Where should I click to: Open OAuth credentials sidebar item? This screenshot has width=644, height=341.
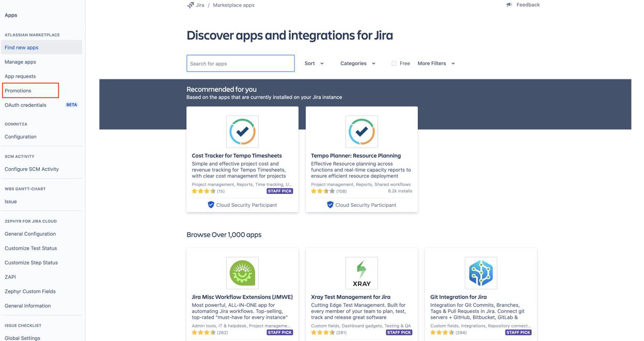pos(25,105)
